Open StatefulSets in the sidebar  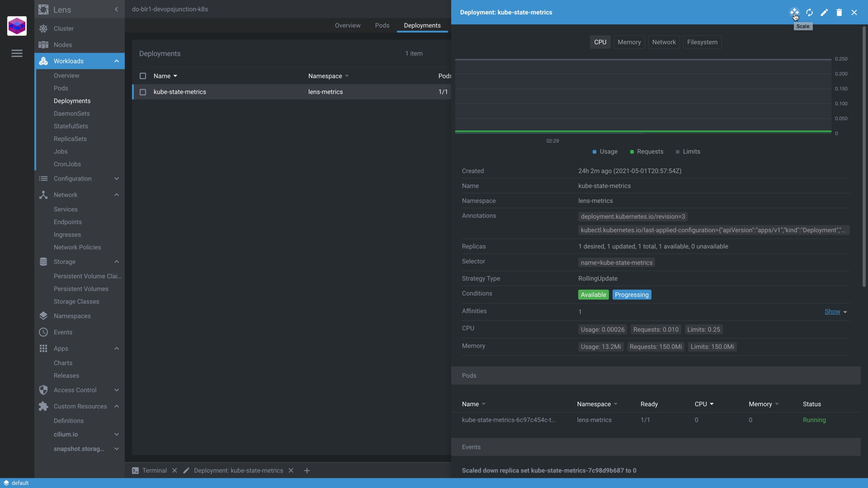(71, 126)
